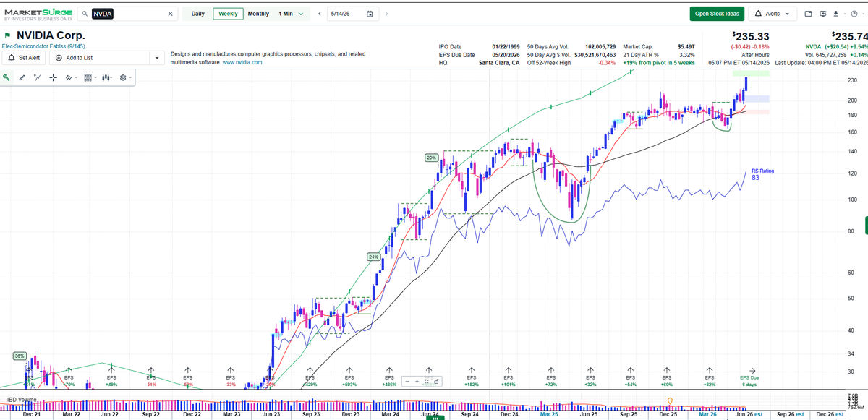The width and height of the screenshot is (868, 420).
Task: Click the EPS +82% marker
Action: coord(710,377)
